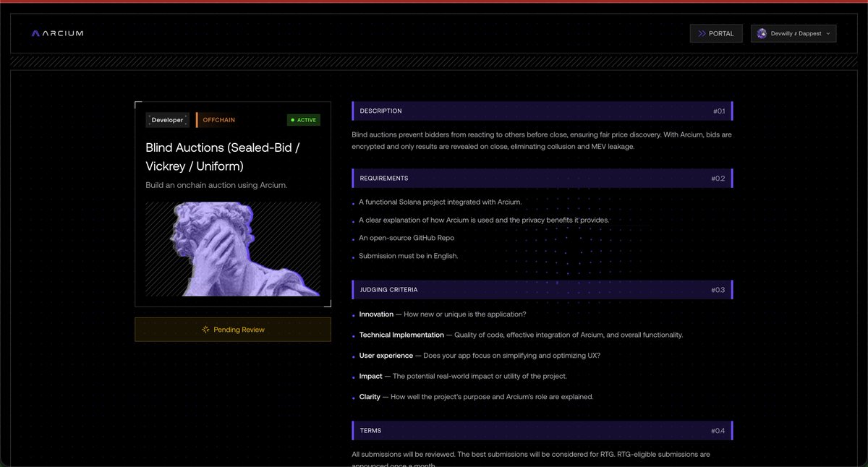
Task: Click the #0.3 section number
Action: [718, 290]
